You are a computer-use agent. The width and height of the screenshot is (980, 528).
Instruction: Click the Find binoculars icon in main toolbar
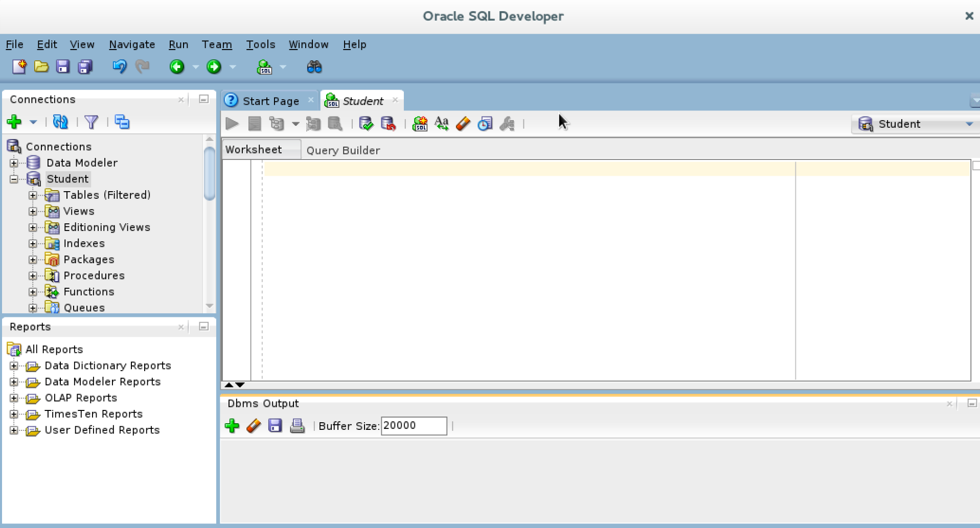(314, 67)
